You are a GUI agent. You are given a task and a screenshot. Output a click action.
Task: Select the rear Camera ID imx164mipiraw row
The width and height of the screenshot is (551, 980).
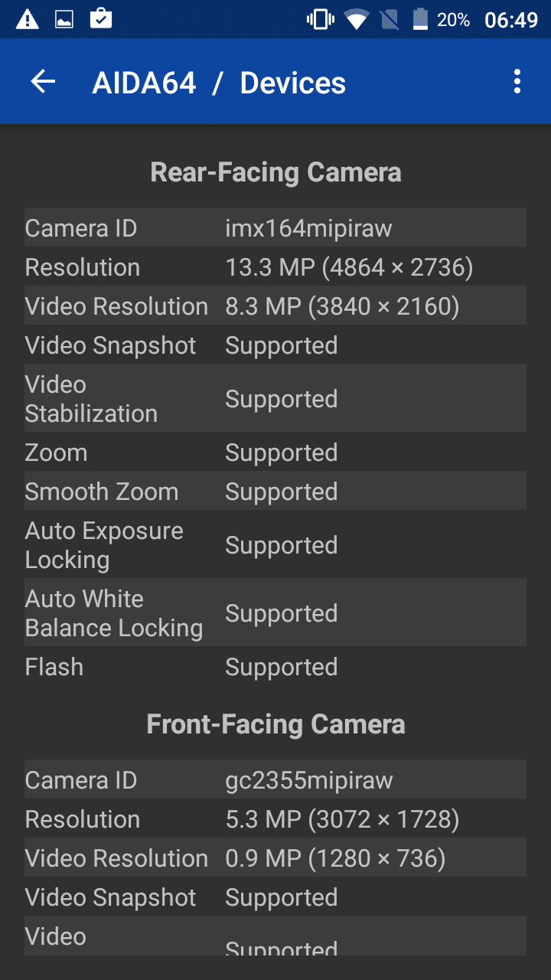(275, 227)
